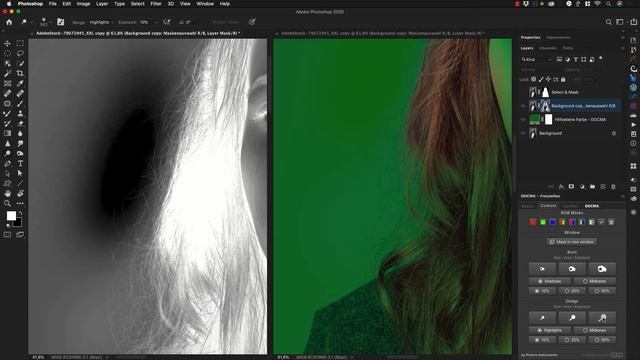Viewport: 640px width, 360px height.
Task: Select the Eraser tool
Action: tap(20, 123)
